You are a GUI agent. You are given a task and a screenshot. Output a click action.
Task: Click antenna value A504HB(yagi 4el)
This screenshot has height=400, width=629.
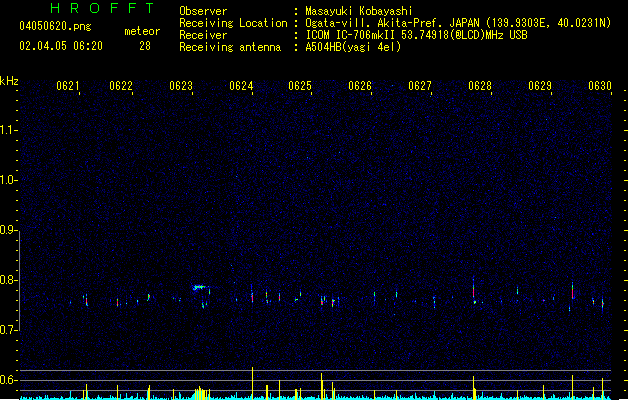pos(353,47)
